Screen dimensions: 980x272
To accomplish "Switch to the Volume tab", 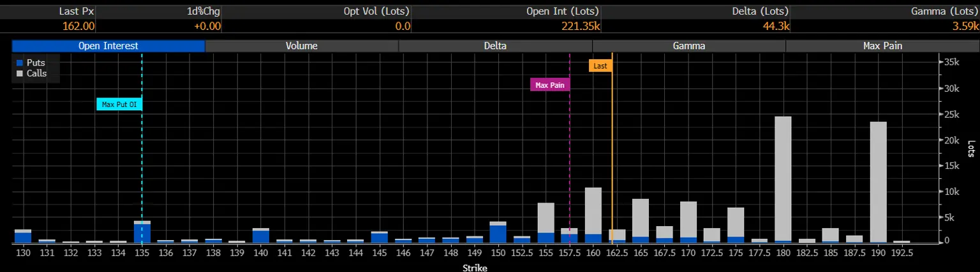I will pos(302,46).
